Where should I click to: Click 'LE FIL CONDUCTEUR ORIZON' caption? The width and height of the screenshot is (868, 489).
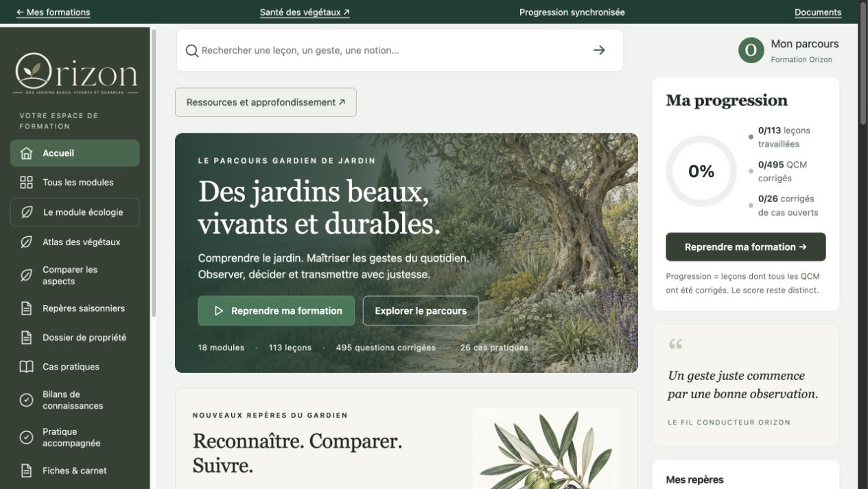pyautogui.click(x=729, y=422)
